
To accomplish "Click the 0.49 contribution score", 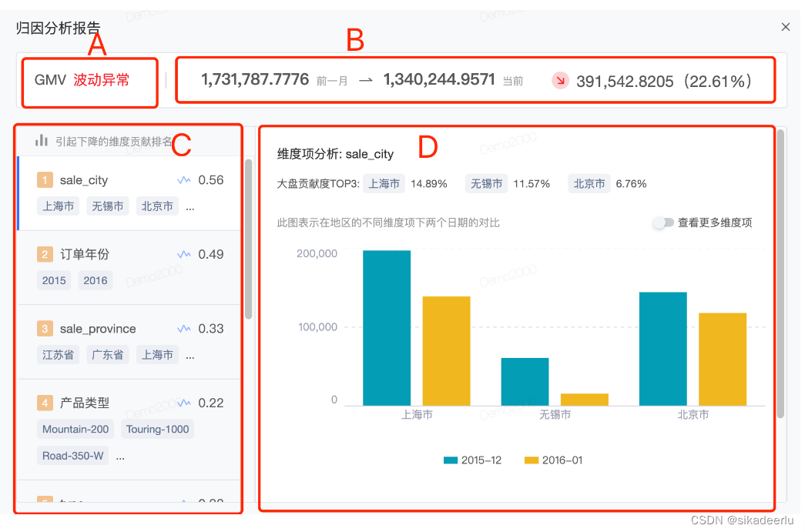I will click(x=211, y=255).
